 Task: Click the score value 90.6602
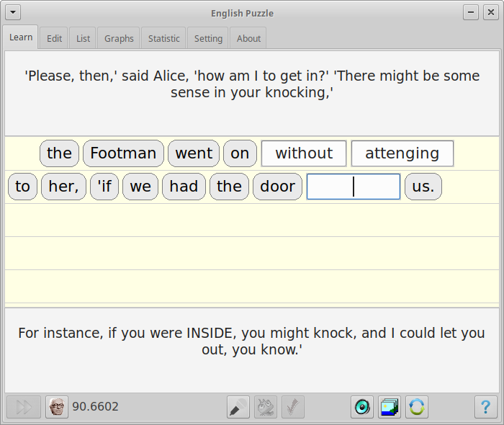96,407
